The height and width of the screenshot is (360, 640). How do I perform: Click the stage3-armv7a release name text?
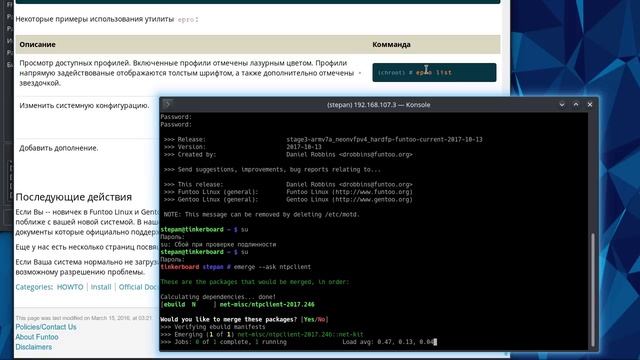point(384,140)
